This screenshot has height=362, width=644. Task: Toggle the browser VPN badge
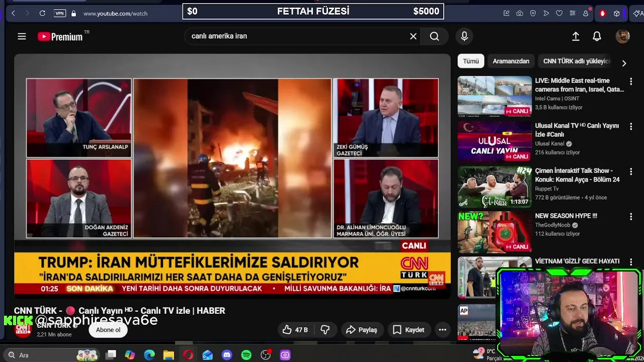(x=59, y=14)
